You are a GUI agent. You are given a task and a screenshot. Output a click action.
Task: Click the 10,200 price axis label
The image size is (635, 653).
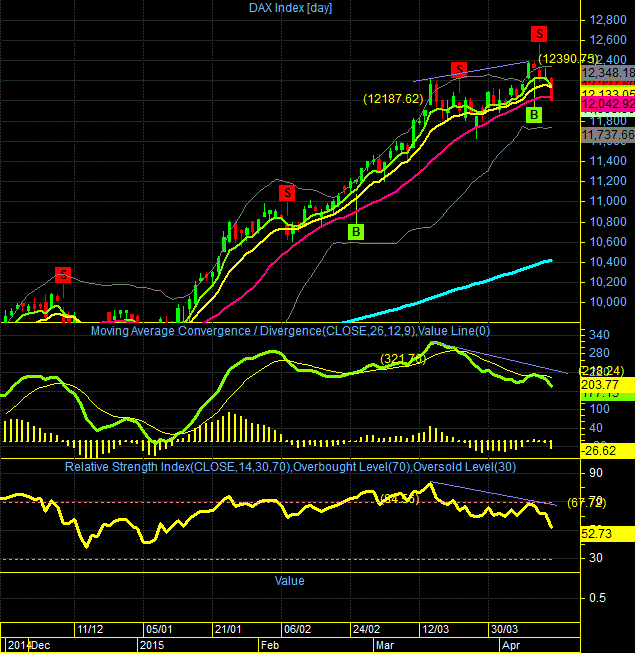tap(608, 282)
